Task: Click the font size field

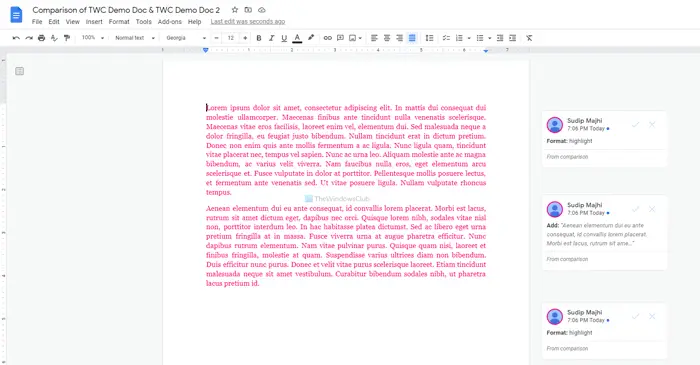Action: (231, 38)
